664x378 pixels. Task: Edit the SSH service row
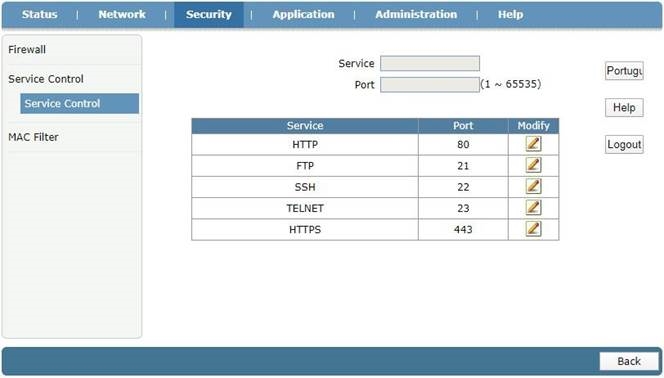tap(533, 186)
